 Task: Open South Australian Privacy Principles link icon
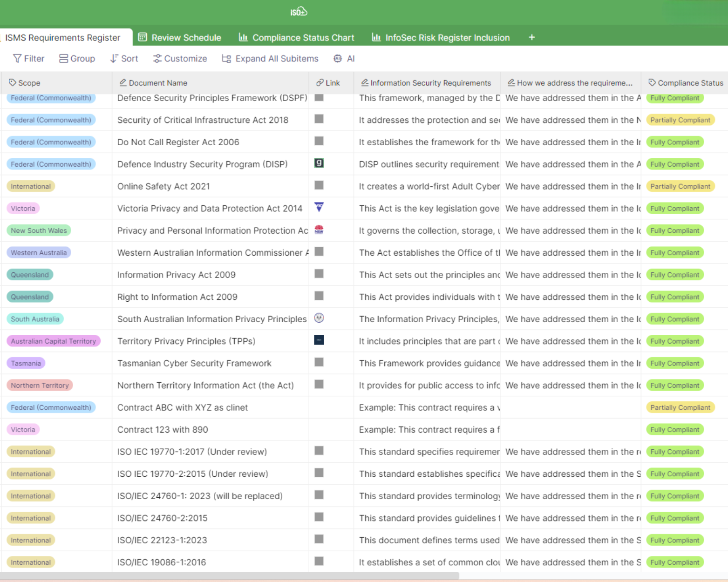319,318
